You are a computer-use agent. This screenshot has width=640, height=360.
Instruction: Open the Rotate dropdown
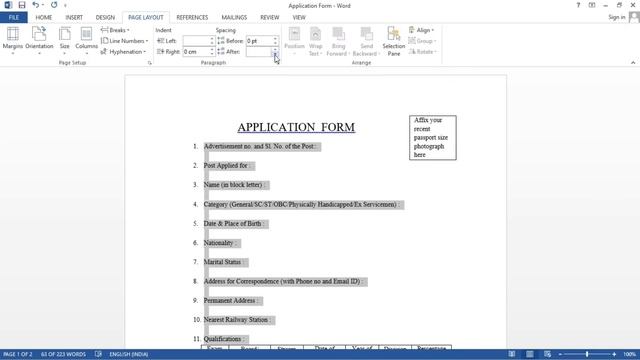423,52
